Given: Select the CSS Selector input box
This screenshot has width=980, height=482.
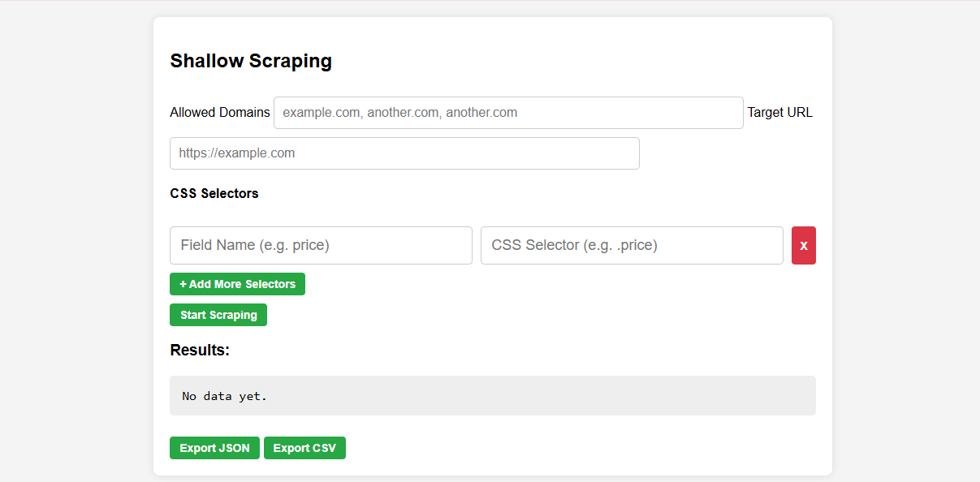Looking at the screenshot, I should point(632,245).
